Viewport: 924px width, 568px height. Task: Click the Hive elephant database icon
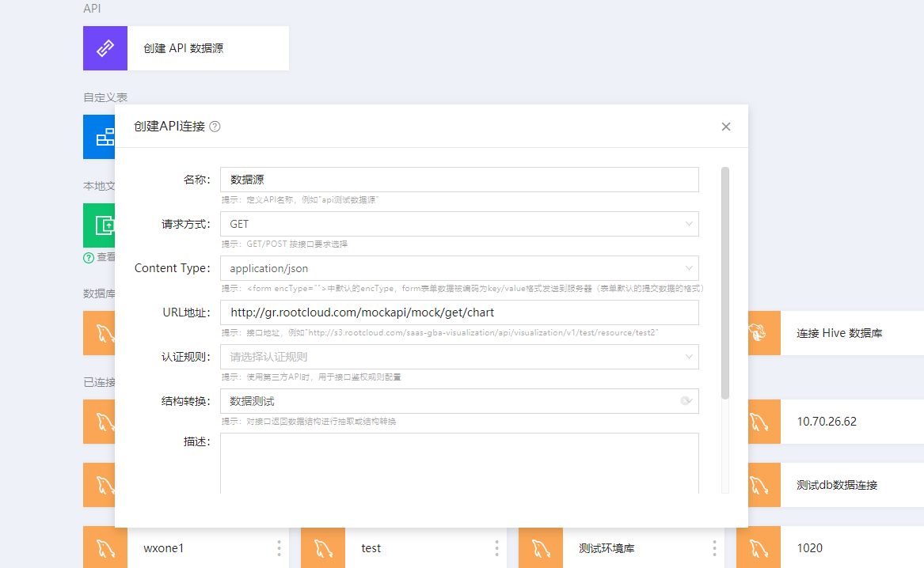click(758, 333)
